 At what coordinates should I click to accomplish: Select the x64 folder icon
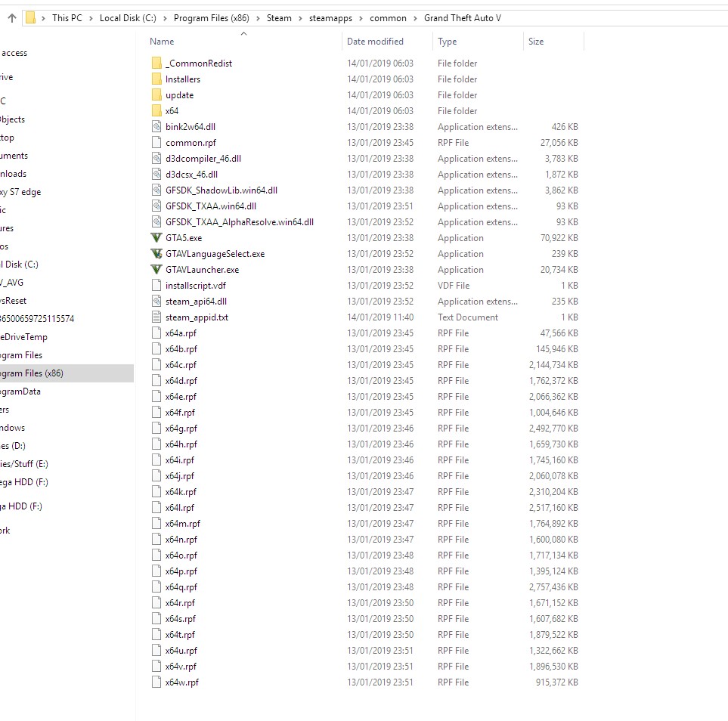[x=157, y=110]
